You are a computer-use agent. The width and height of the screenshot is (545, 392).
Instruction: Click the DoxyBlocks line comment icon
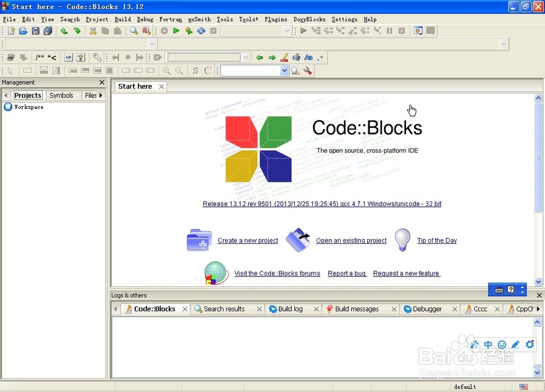pyautogui.click(x=52, y=57)
